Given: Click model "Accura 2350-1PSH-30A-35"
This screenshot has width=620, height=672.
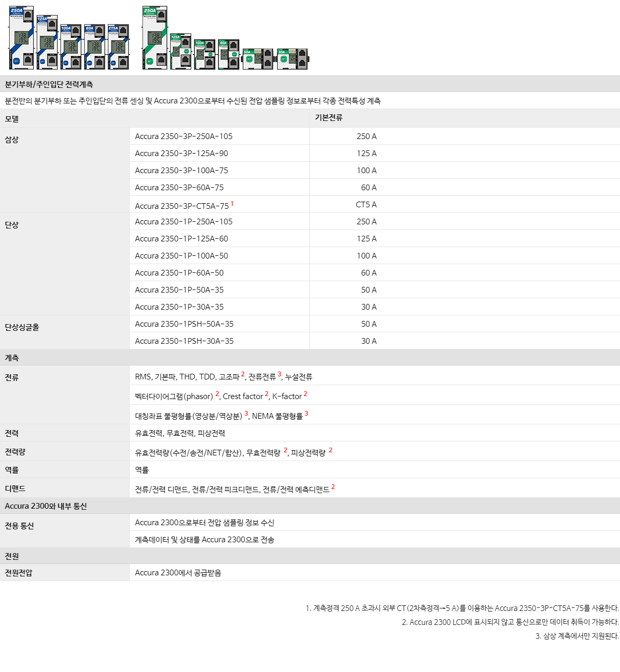Looking at the screenshot, I should coord(184,341).
